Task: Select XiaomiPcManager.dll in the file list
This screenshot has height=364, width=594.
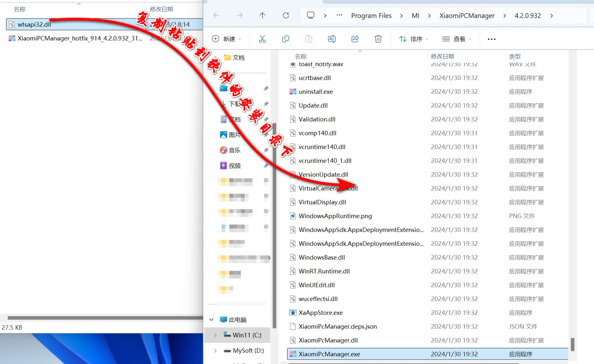Action: pos(328,340)
